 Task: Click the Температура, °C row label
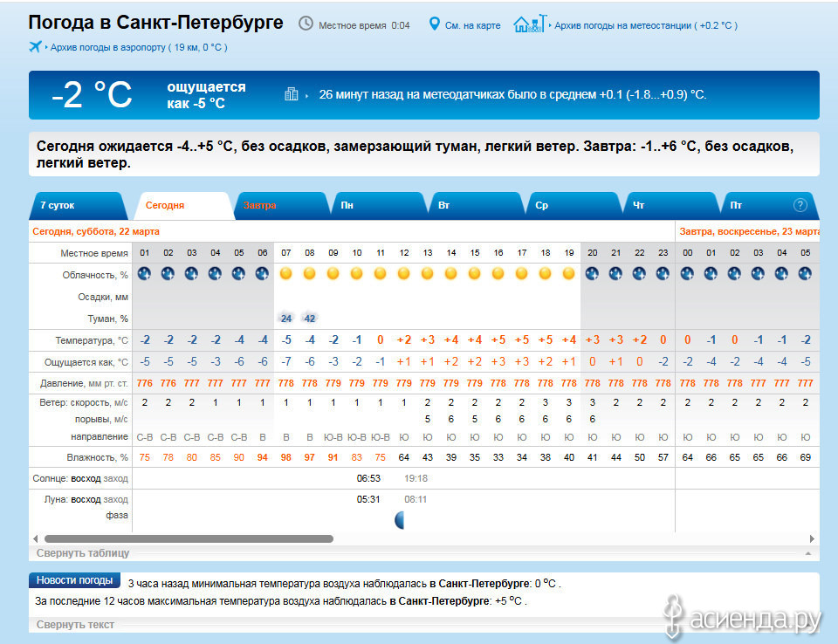pyautogui.click(x=92, y=340)
